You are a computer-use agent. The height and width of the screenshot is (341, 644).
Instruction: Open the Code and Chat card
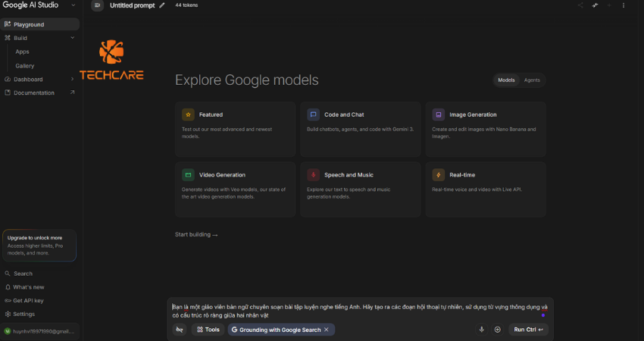pos(360,130)
